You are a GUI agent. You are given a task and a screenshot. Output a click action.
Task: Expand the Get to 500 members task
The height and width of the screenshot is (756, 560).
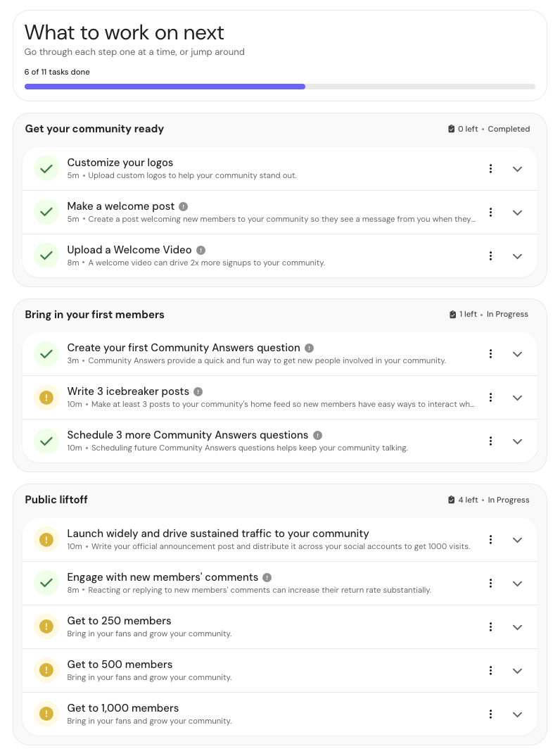tap(517, 671)
